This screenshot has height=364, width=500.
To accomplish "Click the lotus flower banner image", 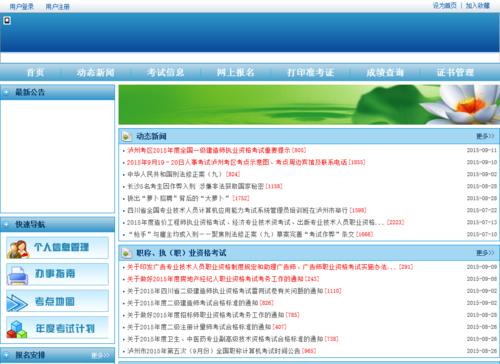I will 309,105.
